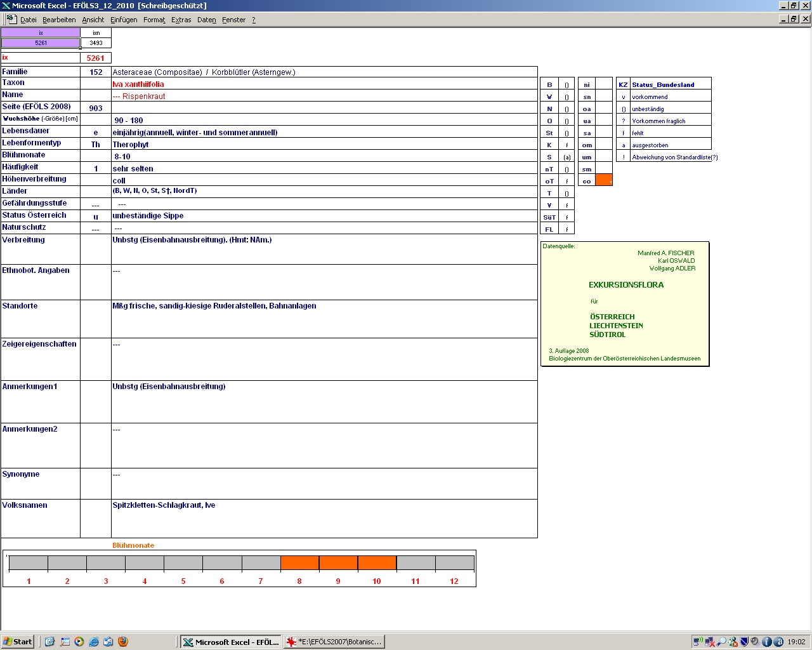Open the Ansicht menu
This screenshot has height=650, width=812.
93,20
